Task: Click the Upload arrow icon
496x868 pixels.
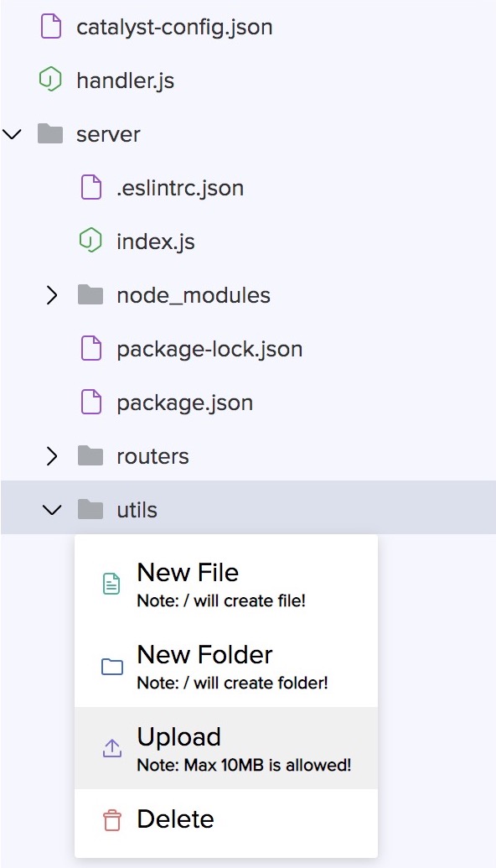Action: click(x=112, y=746)
